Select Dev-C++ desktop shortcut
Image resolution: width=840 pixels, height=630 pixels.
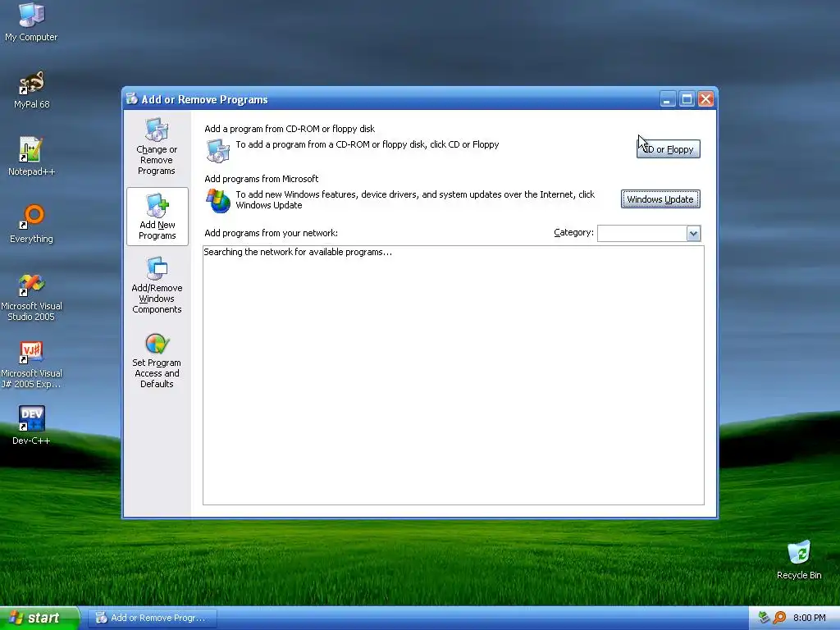click(31, 426)
